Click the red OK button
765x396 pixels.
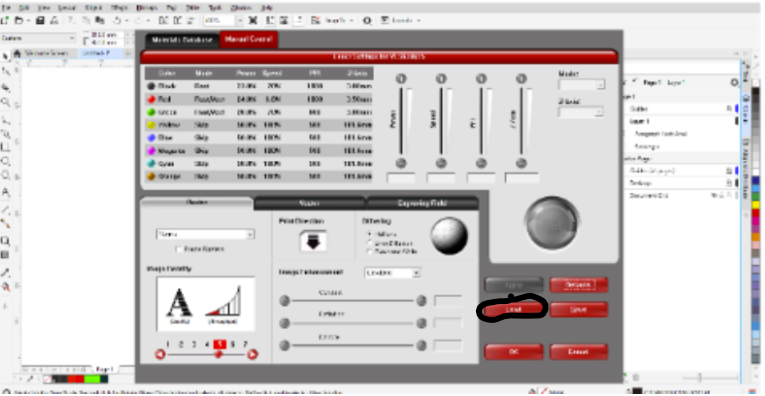click(x=513, y=352)
